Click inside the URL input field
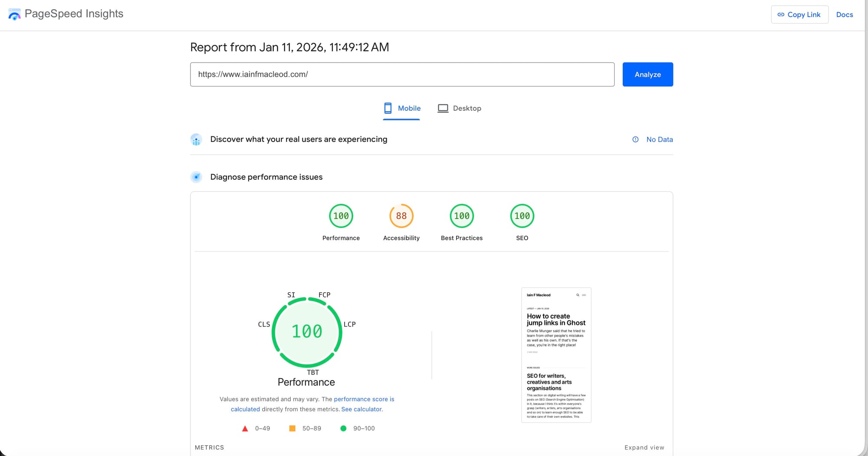The width and height of the screenshot is (868, 456). [x=401, y=74]
